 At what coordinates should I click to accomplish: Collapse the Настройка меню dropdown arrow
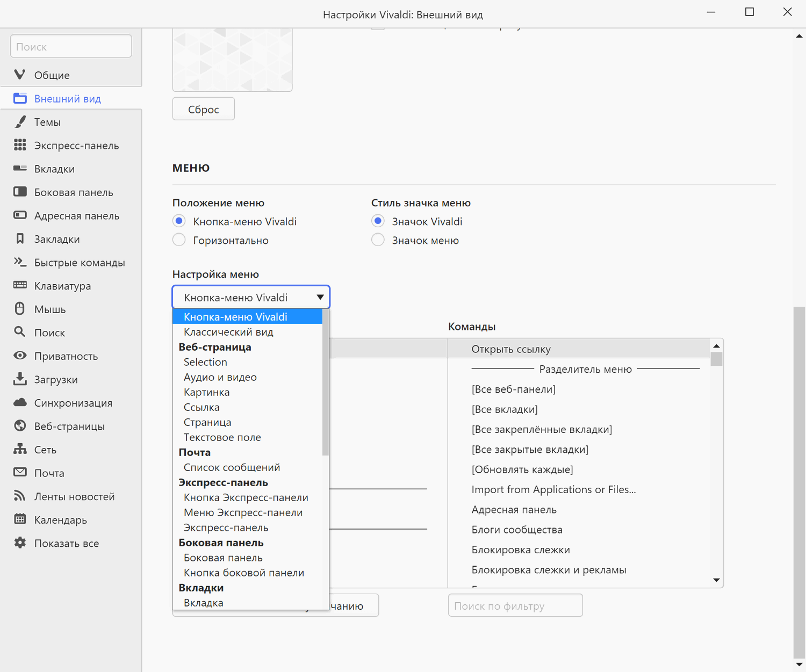[320, 297]
